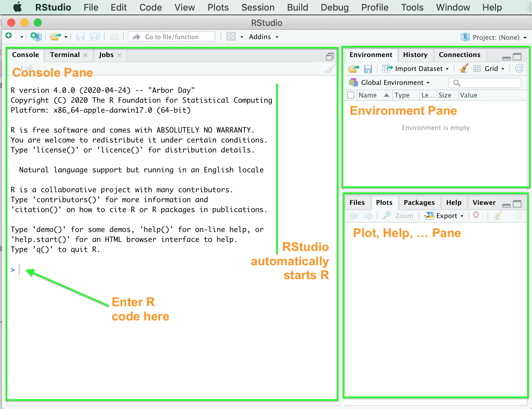Click the next plot arrow
The image size is (532, 409).
click(368, 216)
